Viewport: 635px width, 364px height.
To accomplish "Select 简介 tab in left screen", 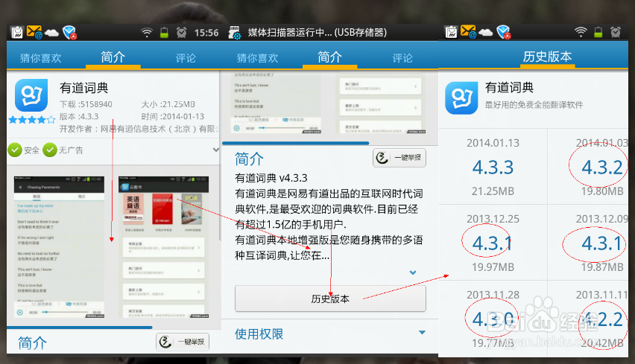I will pos(113,57).
